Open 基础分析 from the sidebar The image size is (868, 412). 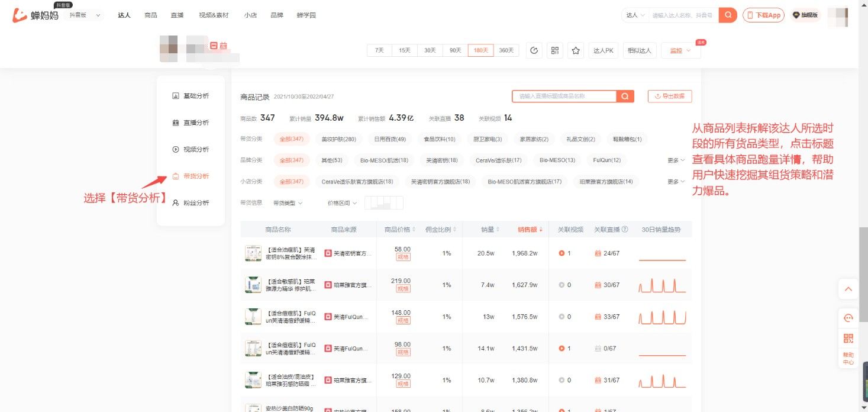195,95
